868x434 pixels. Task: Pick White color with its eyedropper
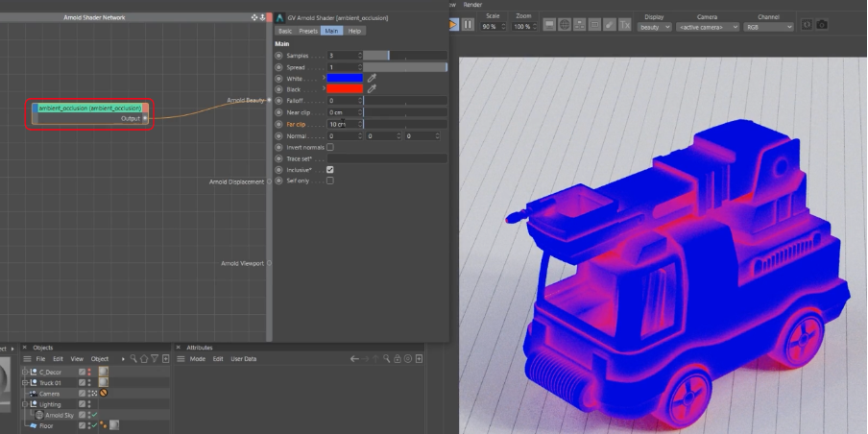tap(372, 78)
